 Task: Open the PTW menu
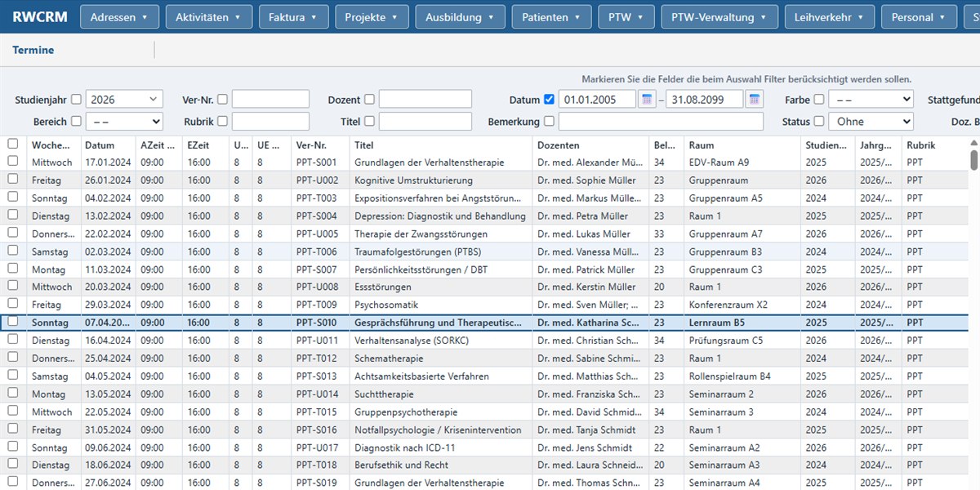click(626, 17)
